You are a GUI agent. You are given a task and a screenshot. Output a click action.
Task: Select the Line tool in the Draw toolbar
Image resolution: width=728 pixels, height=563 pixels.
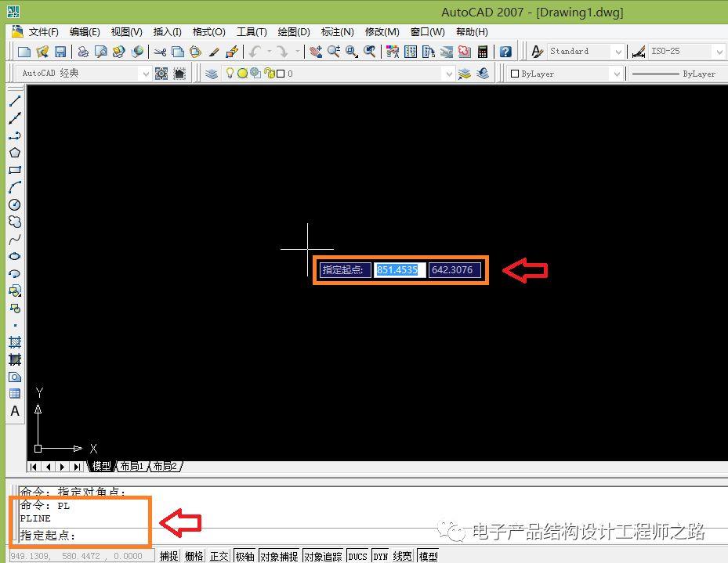pos(15,101)
